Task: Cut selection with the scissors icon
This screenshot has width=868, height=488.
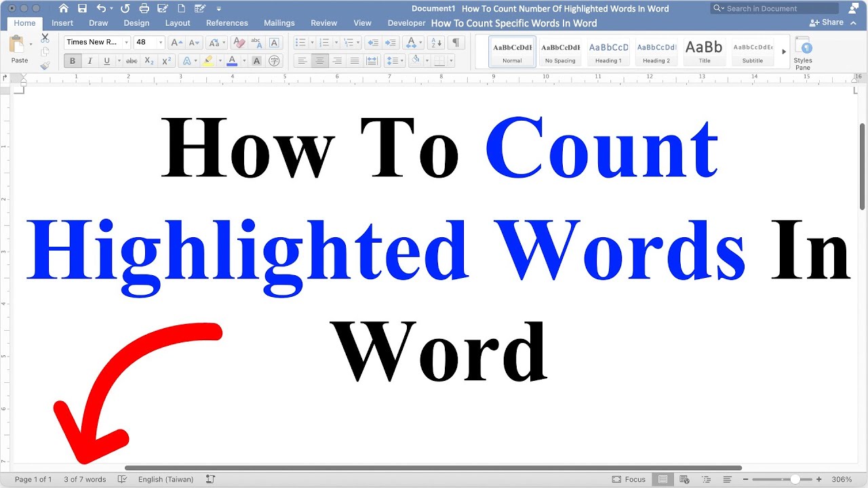Action: click(x=45, y=38)
